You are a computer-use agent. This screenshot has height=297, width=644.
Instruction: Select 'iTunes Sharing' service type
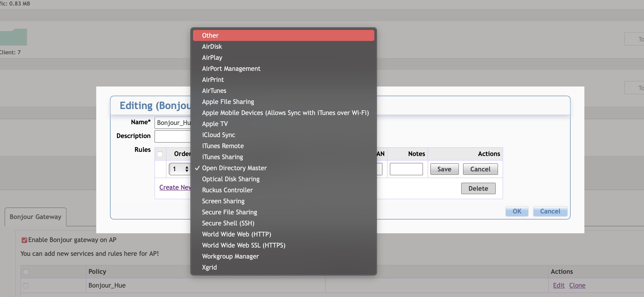click(222, 157)
